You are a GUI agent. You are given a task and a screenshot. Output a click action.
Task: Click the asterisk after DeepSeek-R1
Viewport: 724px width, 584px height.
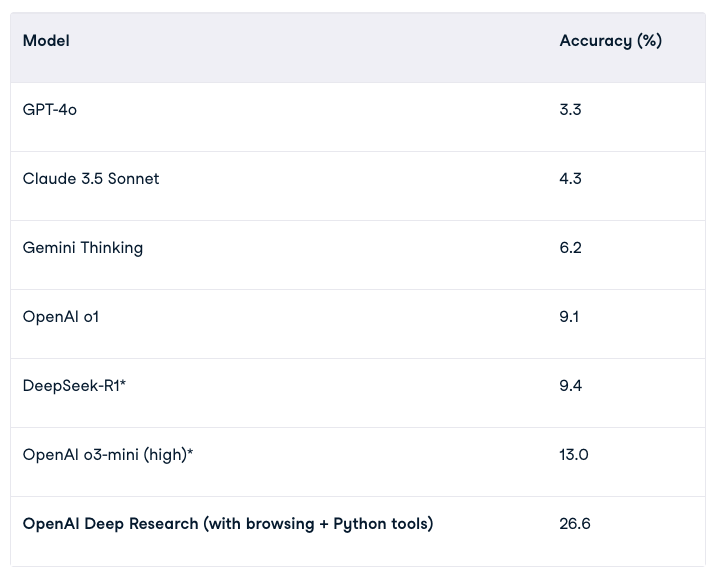pyautogui.click(x=123, y=384)
